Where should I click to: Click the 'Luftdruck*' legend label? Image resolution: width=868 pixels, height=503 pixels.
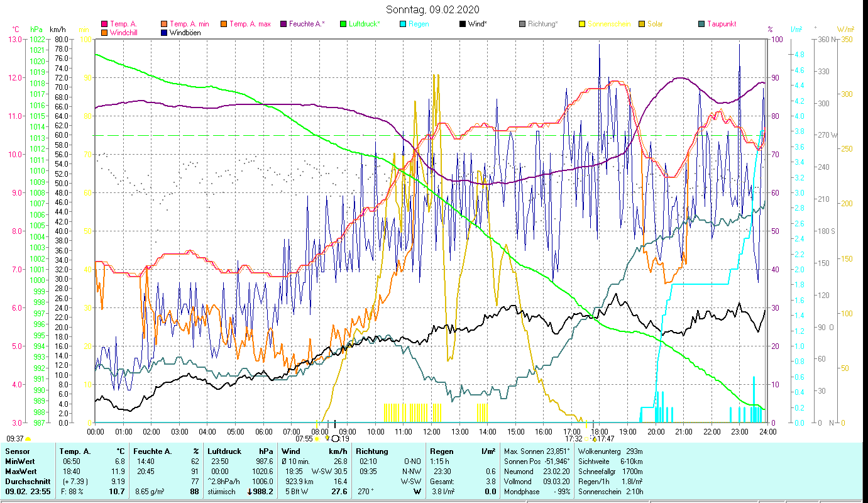[364, 24]
